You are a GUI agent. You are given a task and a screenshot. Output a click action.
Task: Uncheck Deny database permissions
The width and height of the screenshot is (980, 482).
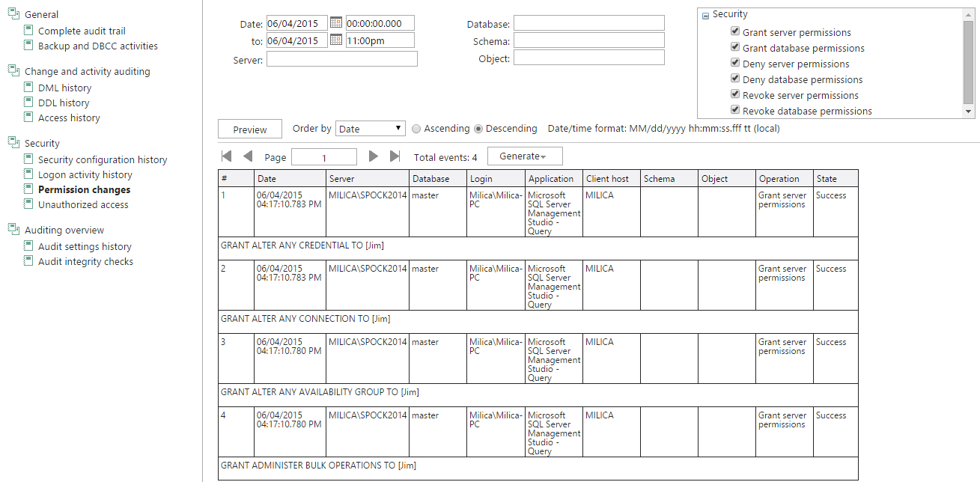pyautogui.click(x=735, y=79)
